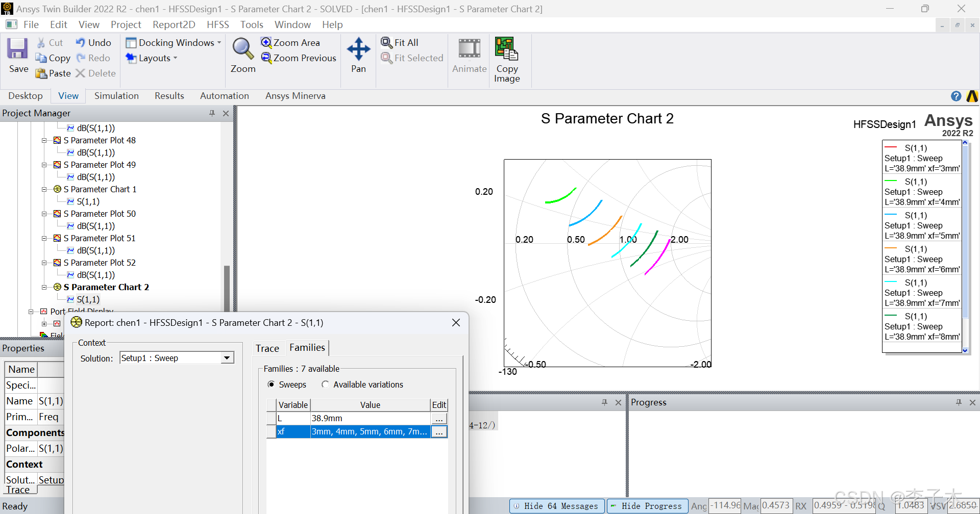
Task: Click the legend scroll down arrow
Action: tap(965, 350)
